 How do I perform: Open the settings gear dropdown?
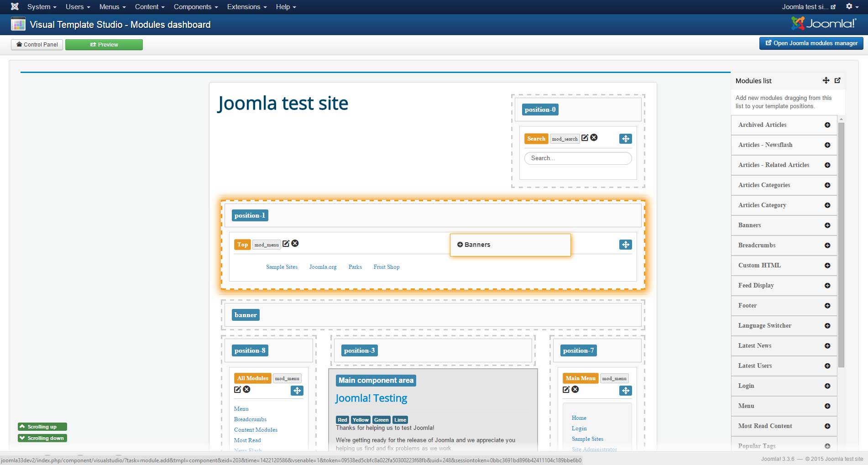[852, 6]
